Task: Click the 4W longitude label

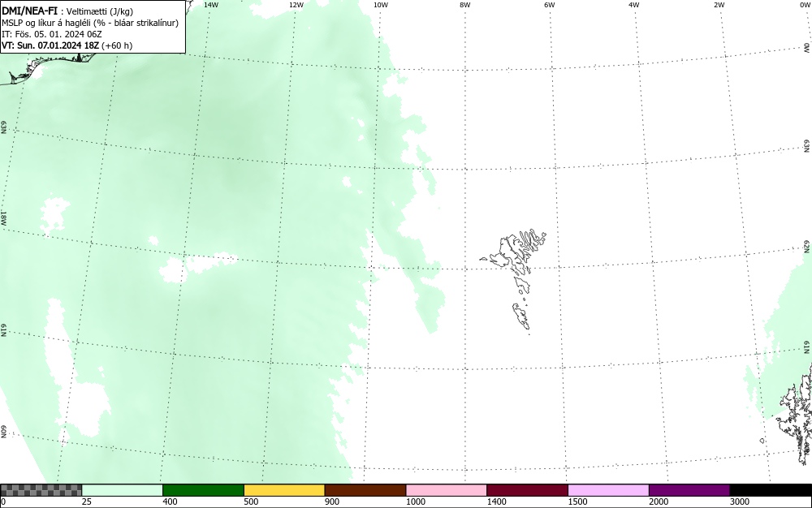Action: tap(634, 5)
